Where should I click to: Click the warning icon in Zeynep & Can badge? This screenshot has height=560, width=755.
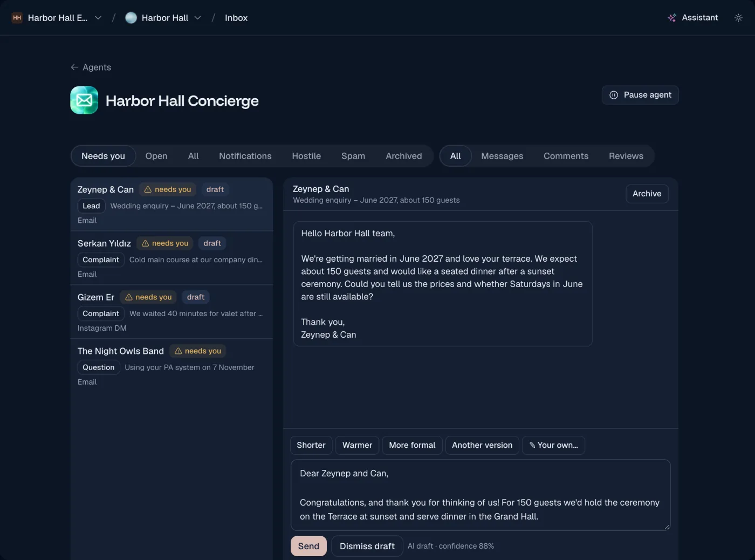coord(148,189)
